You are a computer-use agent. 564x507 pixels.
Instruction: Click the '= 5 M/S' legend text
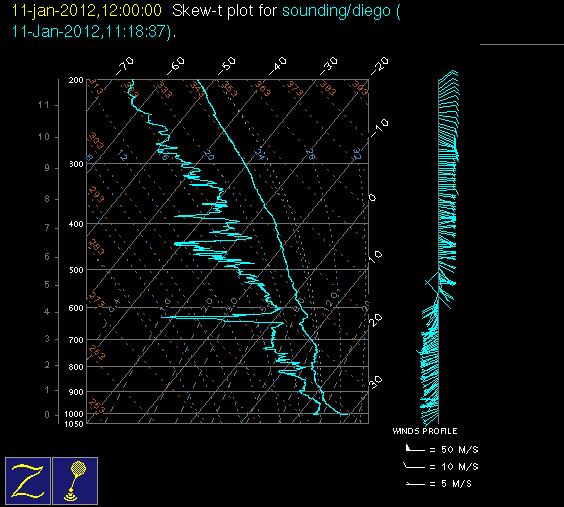pos(450,484)
